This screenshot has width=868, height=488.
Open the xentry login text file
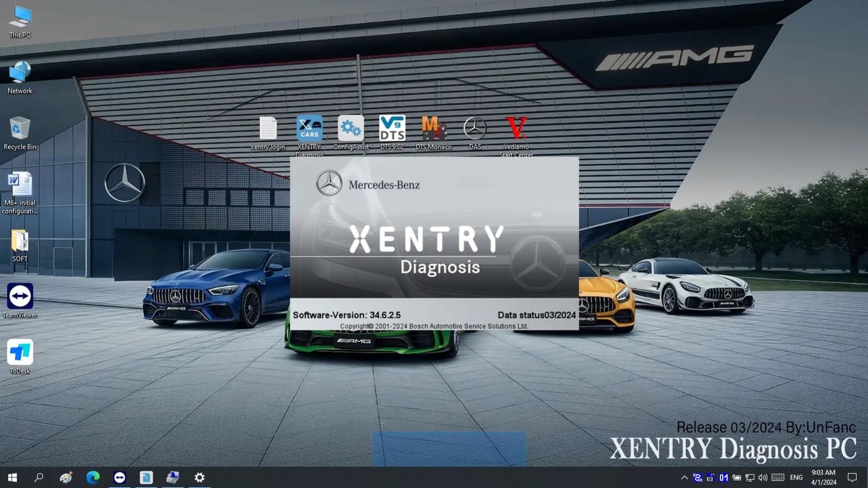[x=268, y=134]
